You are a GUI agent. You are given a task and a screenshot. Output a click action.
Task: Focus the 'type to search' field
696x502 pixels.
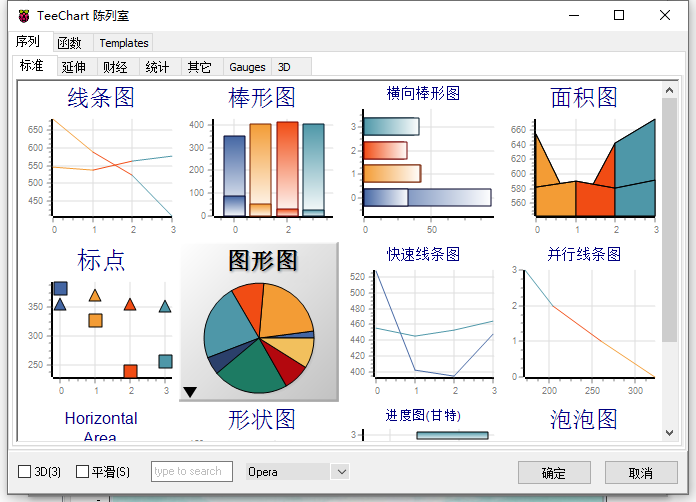point(192,471)
